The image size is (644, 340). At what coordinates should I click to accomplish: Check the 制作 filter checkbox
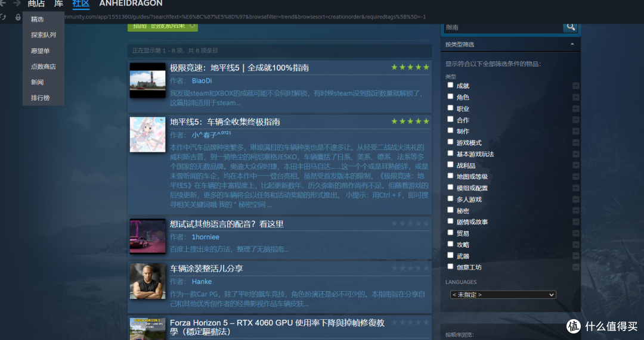[x=450, y=130]
